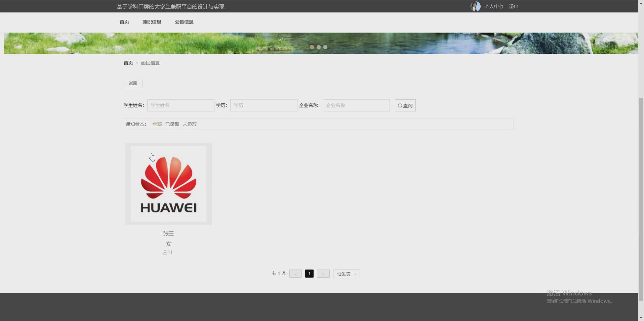Image resolution: width=644 pixels, height=321 pixels.
Task: Click the 返回 back button
Action: point(133,83)
